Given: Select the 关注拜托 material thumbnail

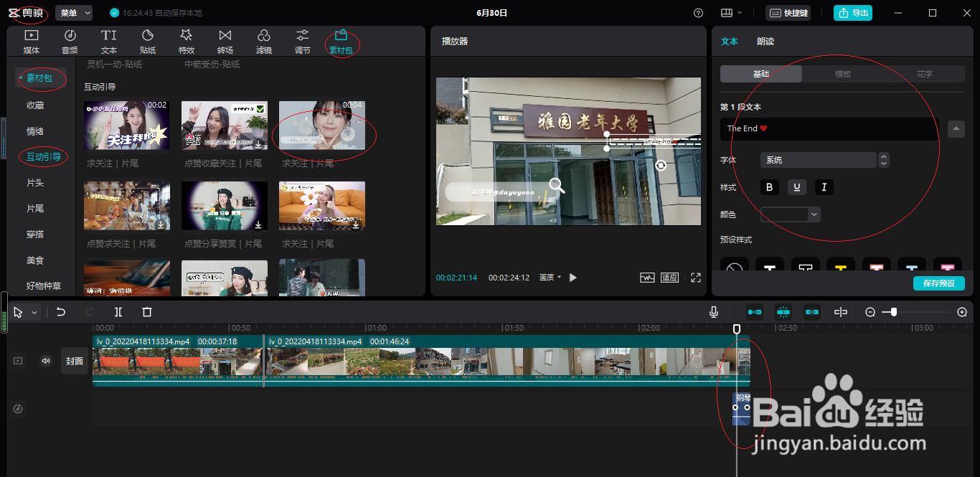Looking at the screenshot, I should (127, 125).
